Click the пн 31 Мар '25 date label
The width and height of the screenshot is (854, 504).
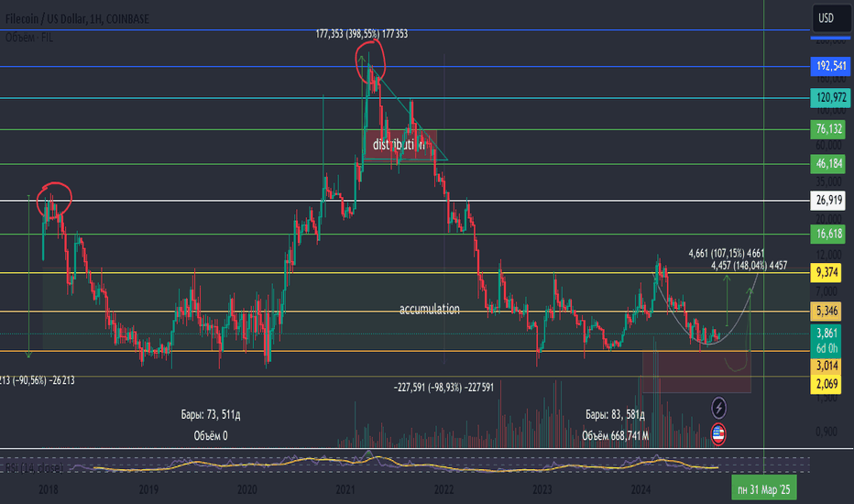tap(763, 488)
